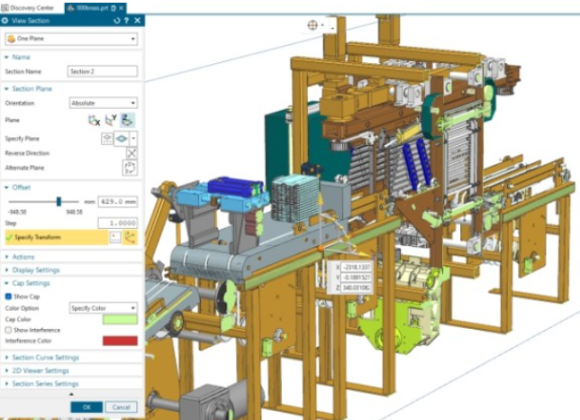Click the Offset value field 429.0 mm

pyautogui.click(x=118, y=202)
